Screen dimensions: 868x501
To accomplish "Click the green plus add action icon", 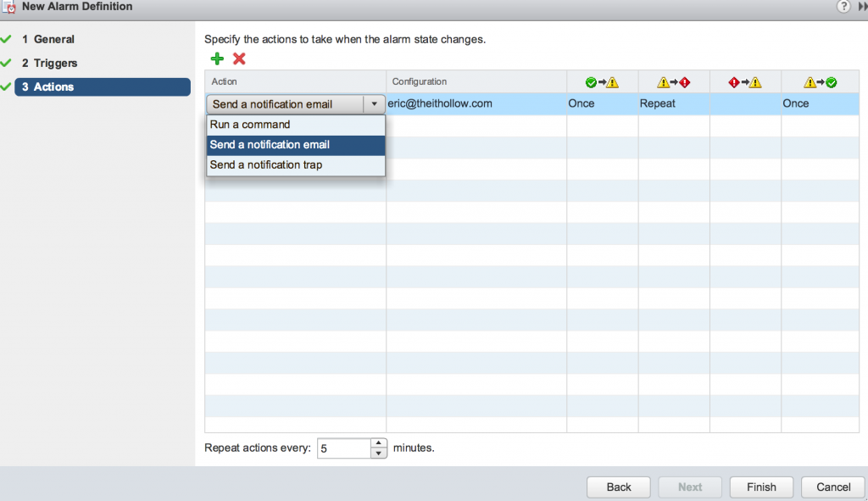I will (218, 59).
